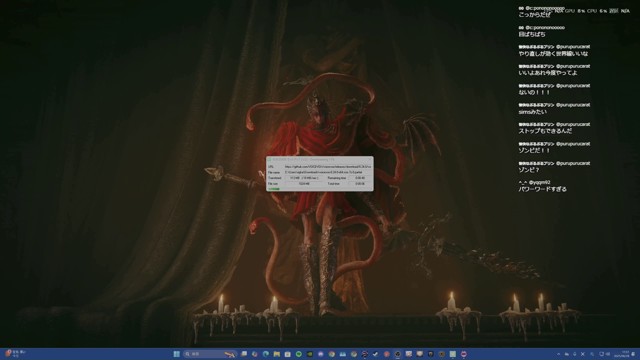640x360 pixels.
Task: Click the taskbar search box
Action: click(x=210, y=354)
